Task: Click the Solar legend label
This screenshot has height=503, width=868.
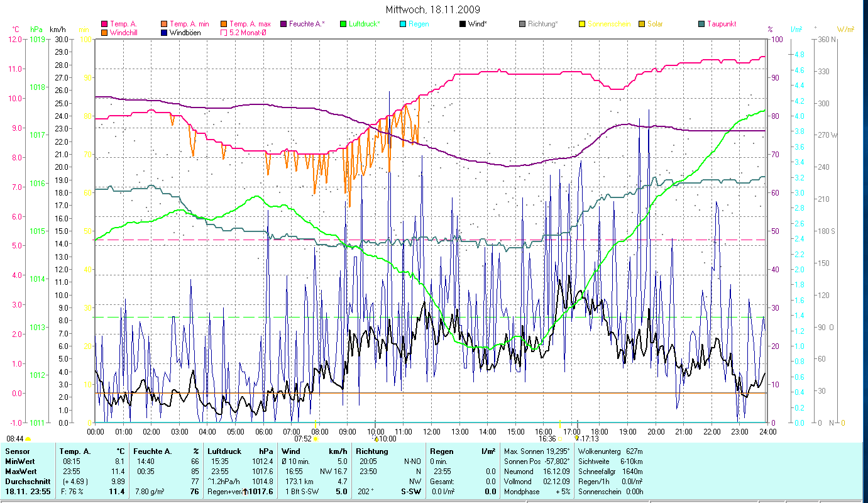Action: pos(654,24)
